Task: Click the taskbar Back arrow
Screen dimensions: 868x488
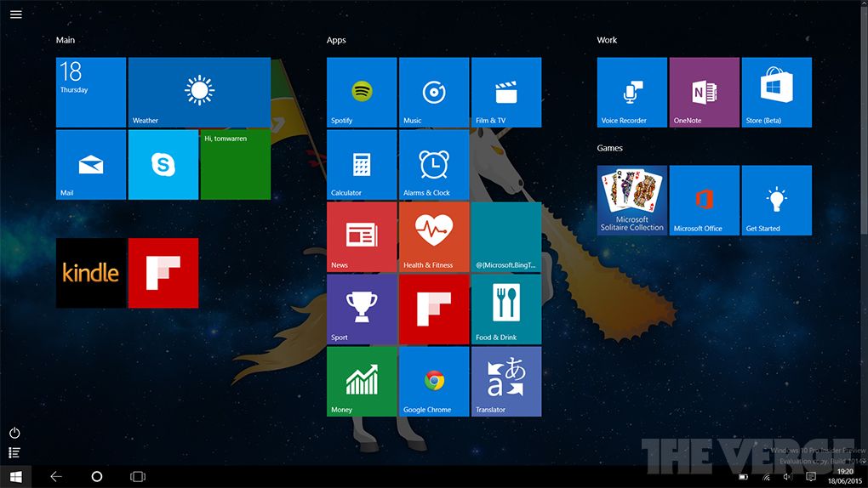Action: point(56,476)
